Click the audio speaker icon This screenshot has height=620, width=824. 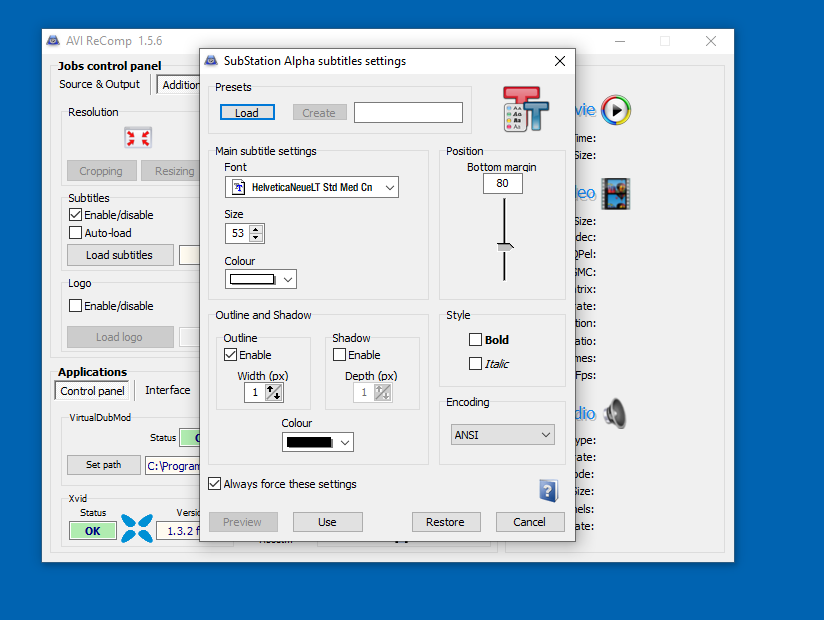tap(614, 414)
